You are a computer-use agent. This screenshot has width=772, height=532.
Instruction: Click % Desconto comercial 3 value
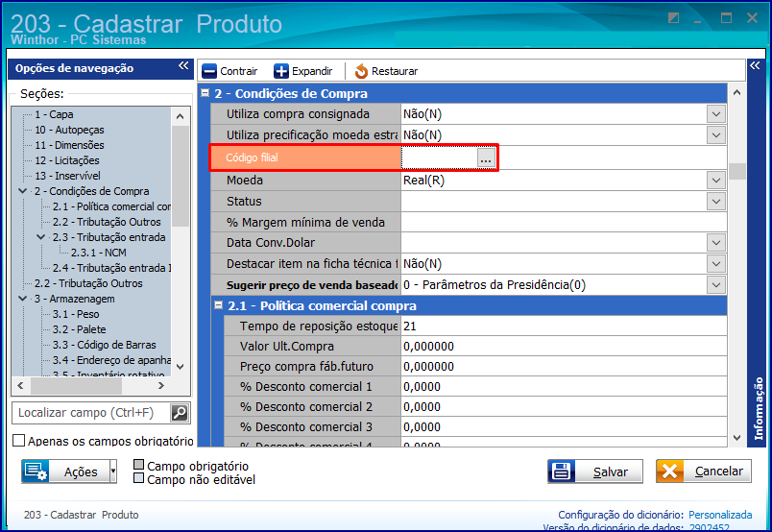tap(564, 426)
